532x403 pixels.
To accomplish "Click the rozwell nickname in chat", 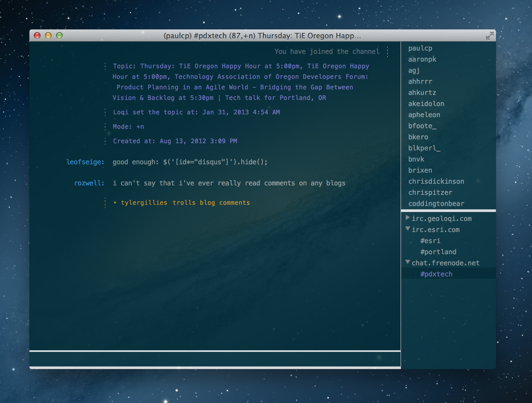I will pyautogui.click(x=89, y=183).
